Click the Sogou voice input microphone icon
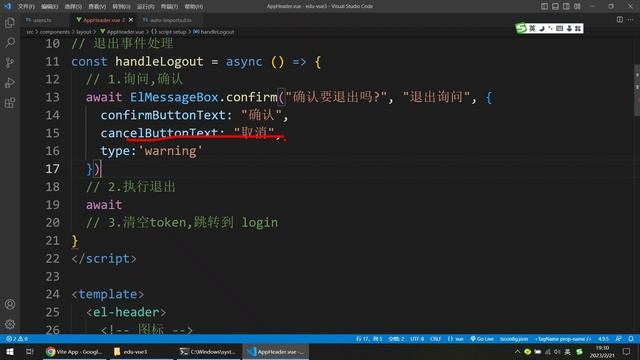The width and height of the screenshot is (640, 360). tap(569, 28)
